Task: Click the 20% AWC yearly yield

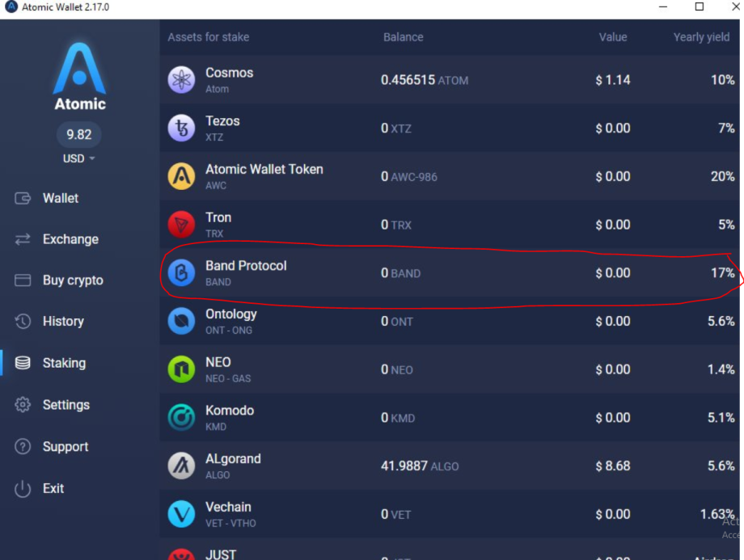Action: [x=723, y=177]
